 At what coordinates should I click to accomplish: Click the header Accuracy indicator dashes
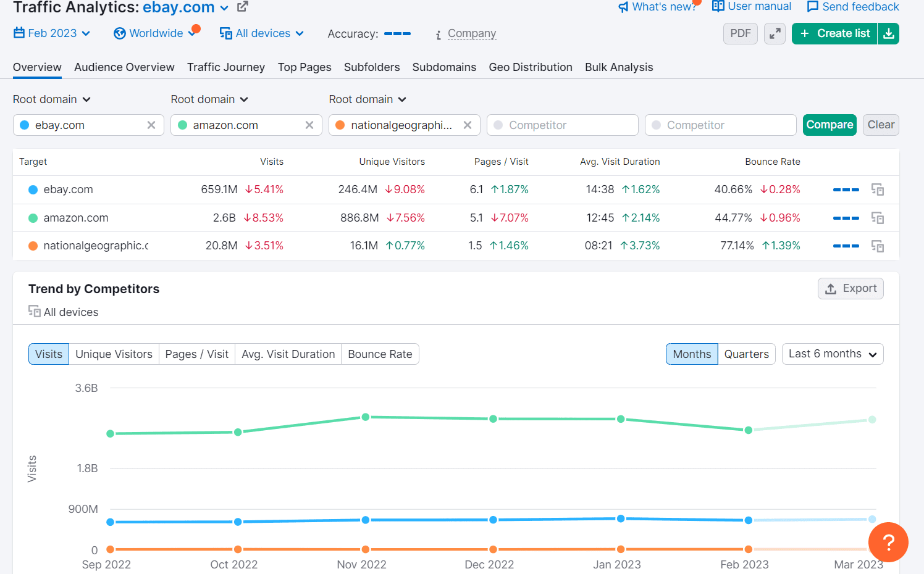pyautogui.click(x=397, y=33)
